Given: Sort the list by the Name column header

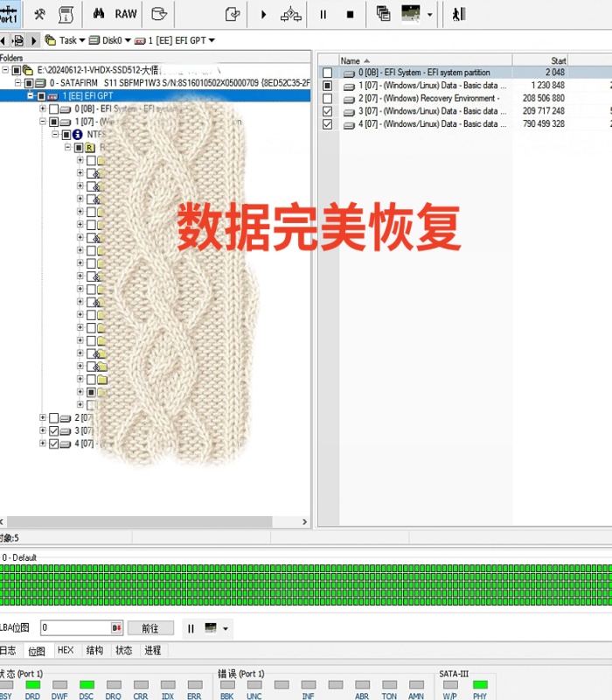Looking at the screenshot, I should coord(426,60).
